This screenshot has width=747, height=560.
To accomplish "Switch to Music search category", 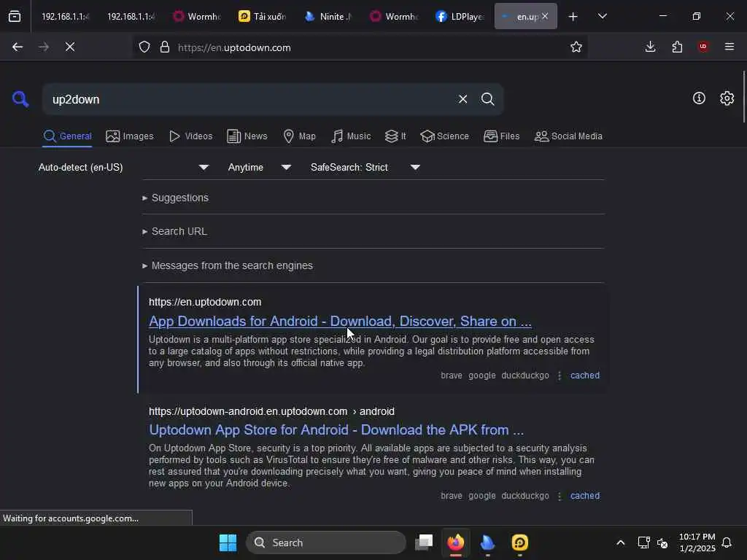I will (x=351, y=136).
